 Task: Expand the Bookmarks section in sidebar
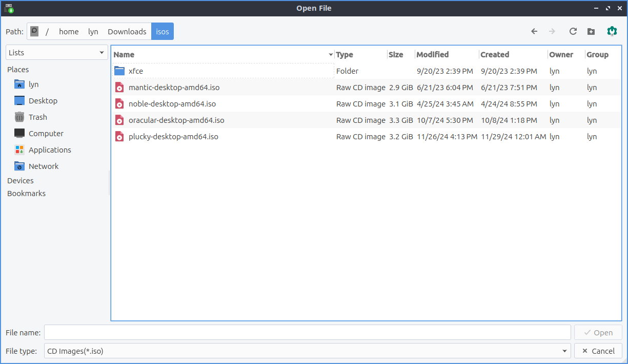pos(26,194)
